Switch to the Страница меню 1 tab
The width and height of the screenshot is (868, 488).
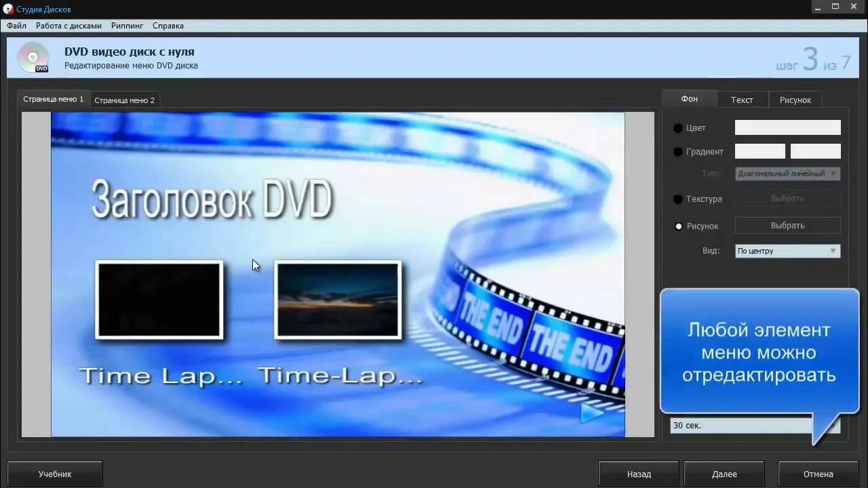tap(54, 99)
